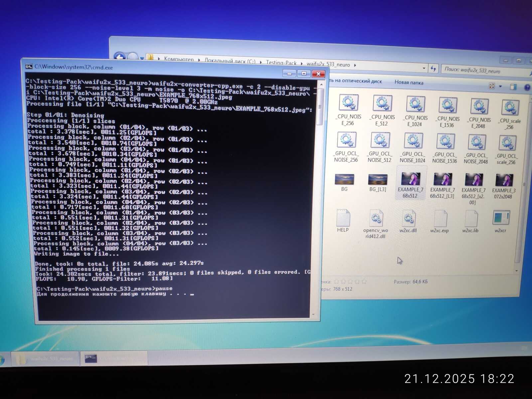Open cmd.exe window system menu icon
This screenshot has width=532, height=399.
tap(29, 66)
